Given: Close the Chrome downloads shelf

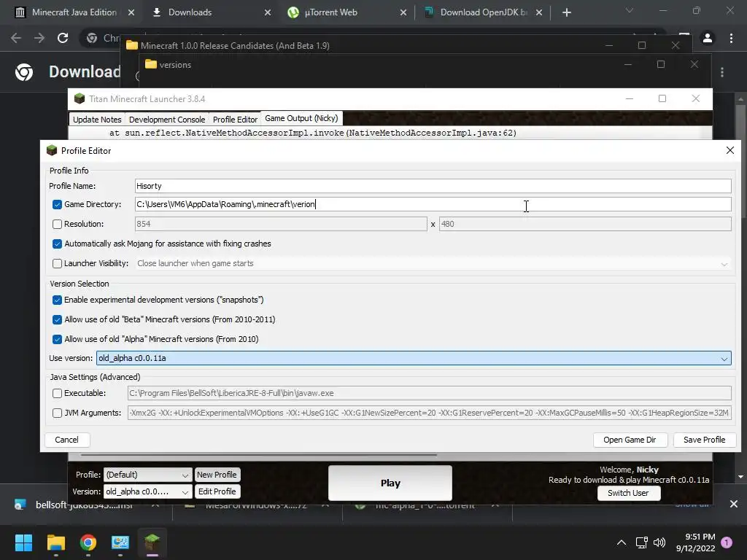Looking at the screenshot, I should [x=734, y=504].
